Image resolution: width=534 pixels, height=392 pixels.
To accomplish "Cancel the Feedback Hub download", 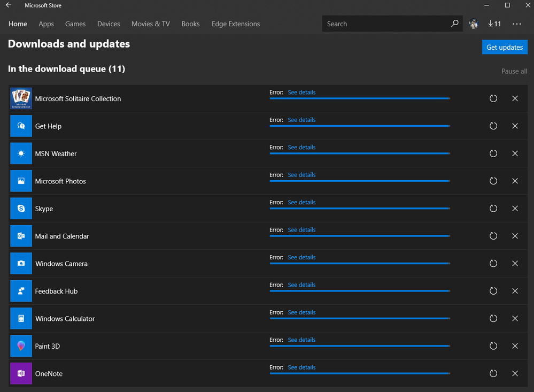I will click(x=515, y=291).
